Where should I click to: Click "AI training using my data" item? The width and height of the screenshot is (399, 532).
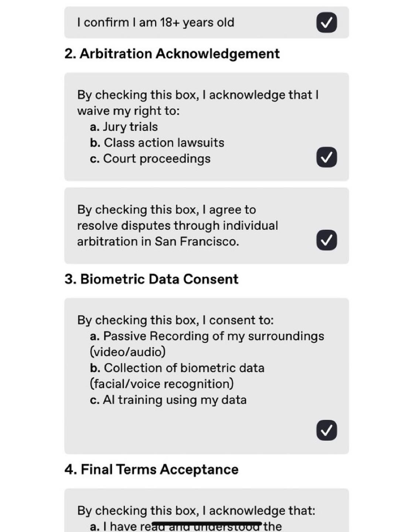168,400
